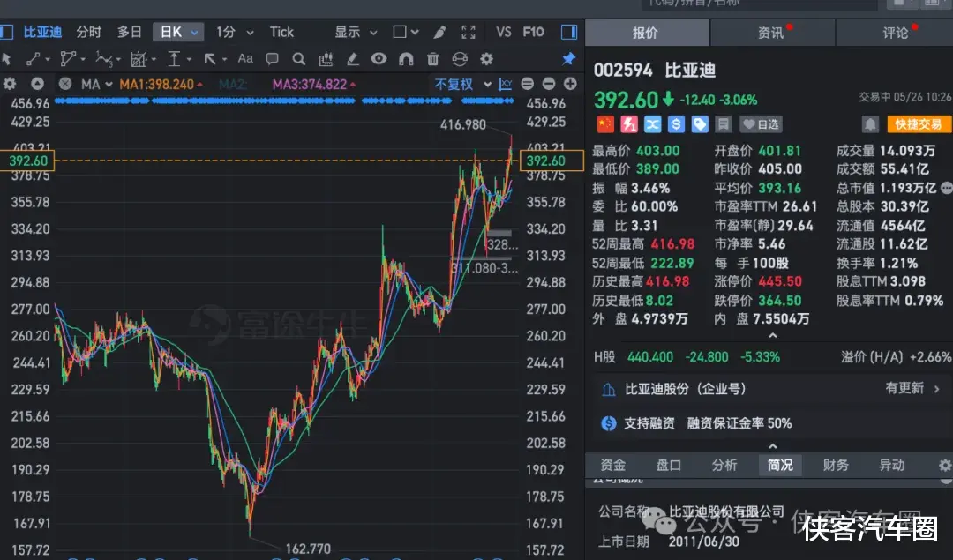This screenshot has height=560, width=953.
Task: Add a comment bubble note
Action: [x=273, y=59]
